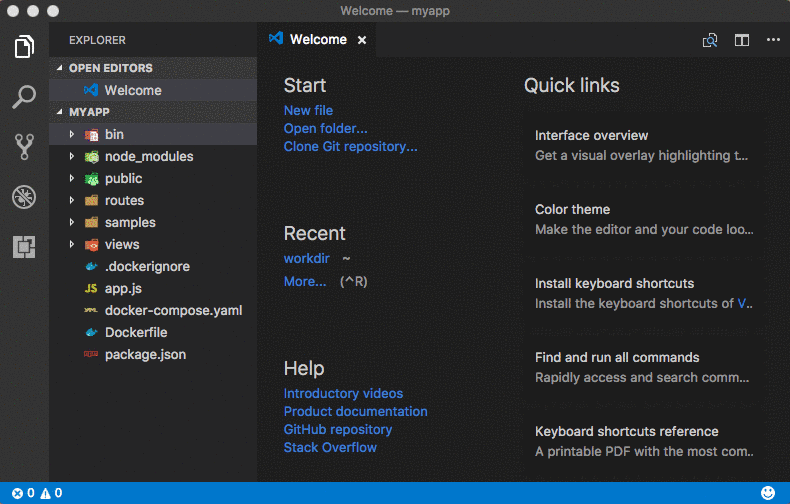Expand the bin folder arrow
This screenshot has height=504, width=790.
click(72, 134)
